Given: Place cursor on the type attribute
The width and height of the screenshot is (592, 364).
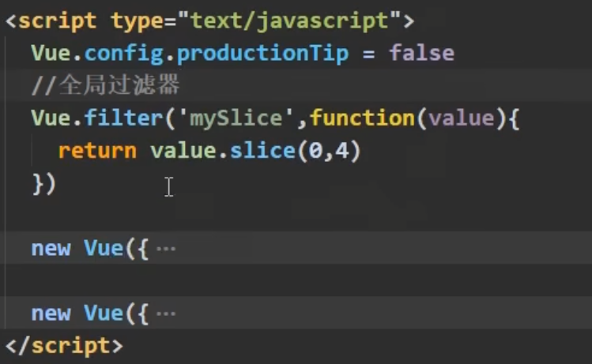Looking at the screenshot, I should 137,21.
